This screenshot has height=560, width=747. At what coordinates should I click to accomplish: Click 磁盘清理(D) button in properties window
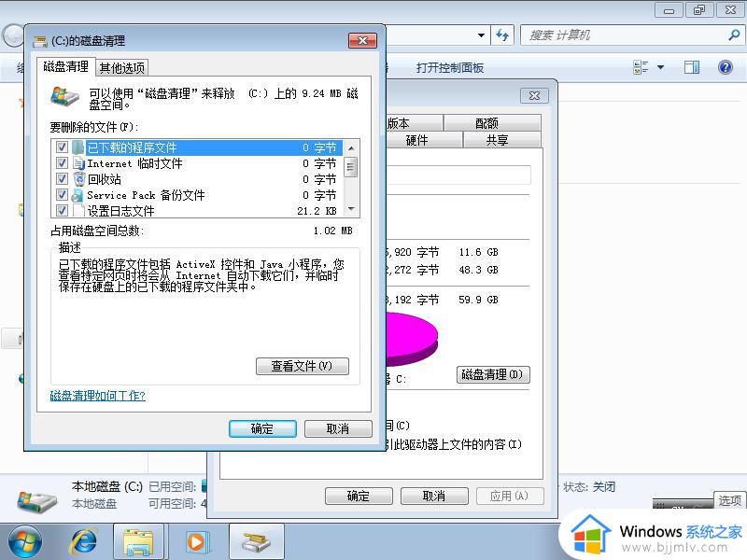coord(493,375)
